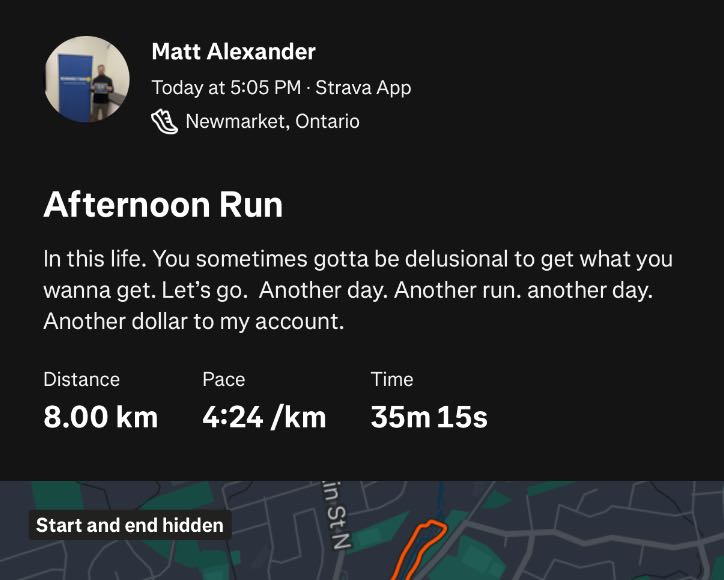Viewport: 724px width, 580px height.
Task: Click the Strava App source label
Action: click(x=363, y=88)
